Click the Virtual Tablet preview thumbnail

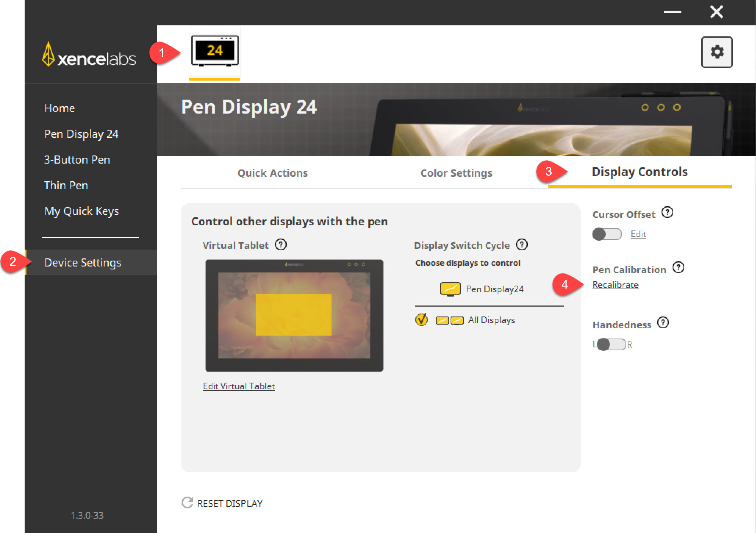(x=294, y=315)
